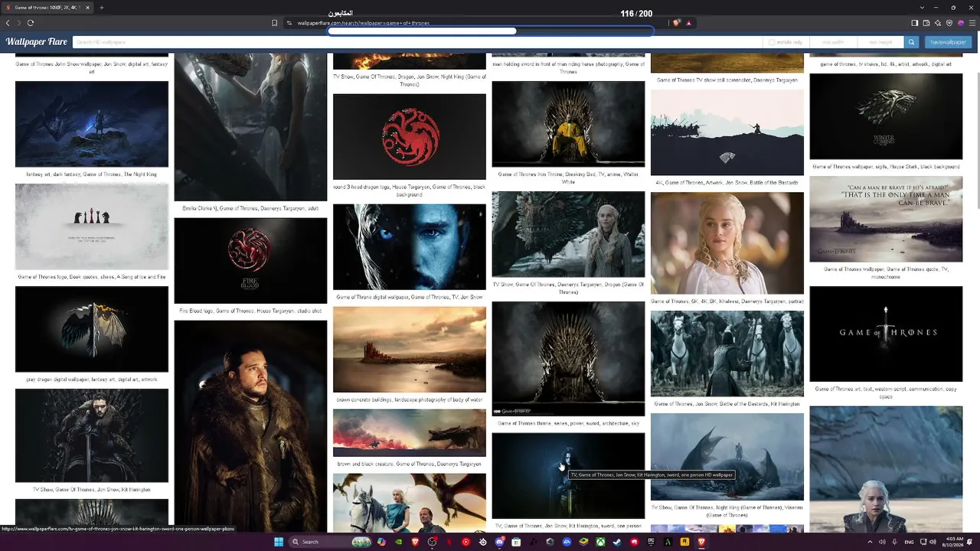980x551 pixels.
Task: Open the 'Battle of the Bastards' 4k caption link
Action: click(x=727, y=183)
